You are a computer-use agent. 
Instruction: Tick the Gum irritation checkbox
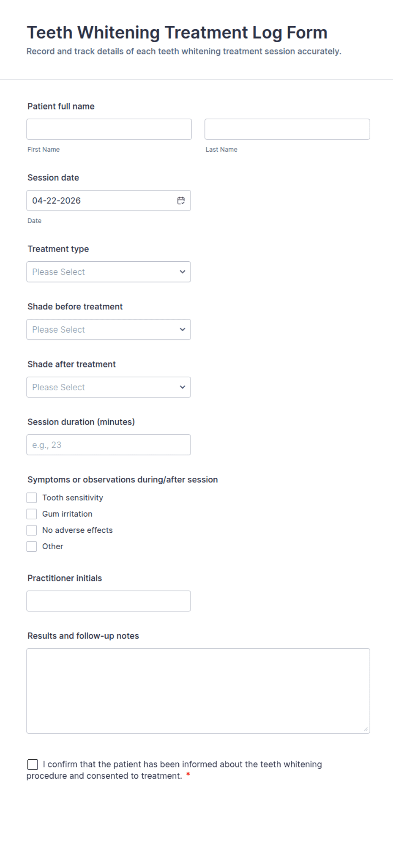(32, 514)
